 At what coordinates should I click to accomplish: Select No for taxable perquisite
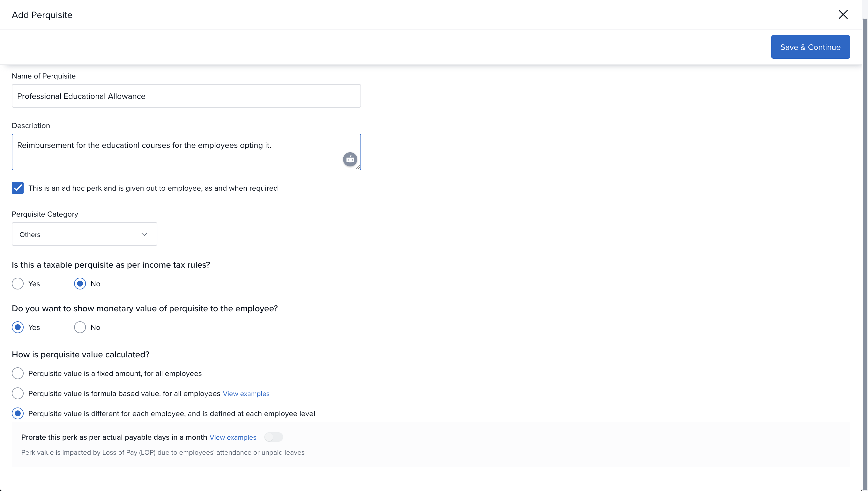click(80, 284)
